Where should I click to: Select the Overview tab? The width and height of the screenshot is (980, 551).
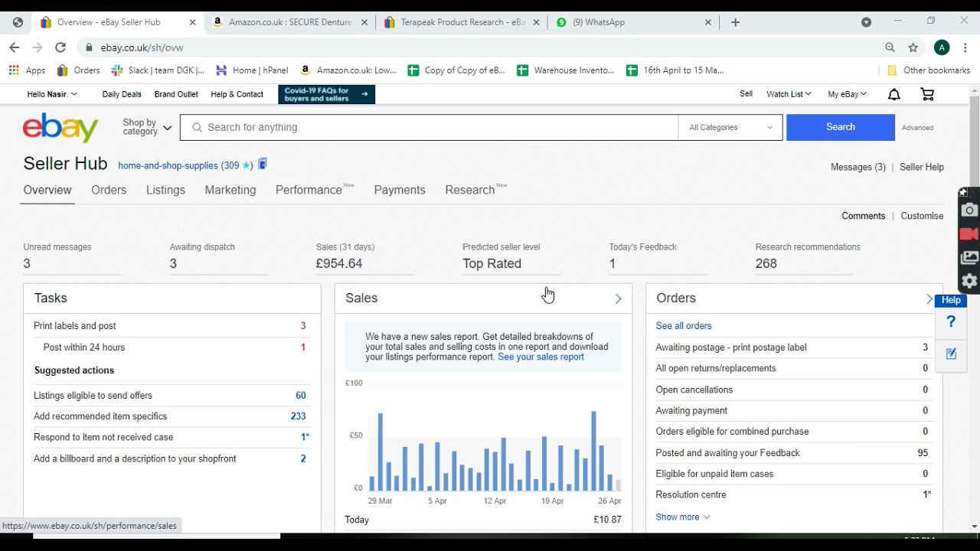coord(47,190)
